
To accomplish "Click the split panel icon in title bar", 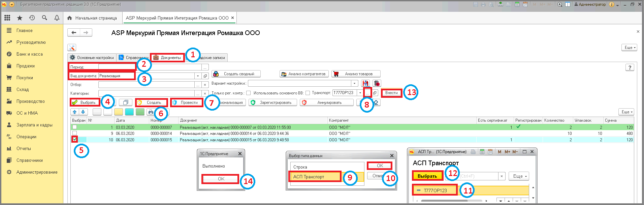I will click(568, 4).
